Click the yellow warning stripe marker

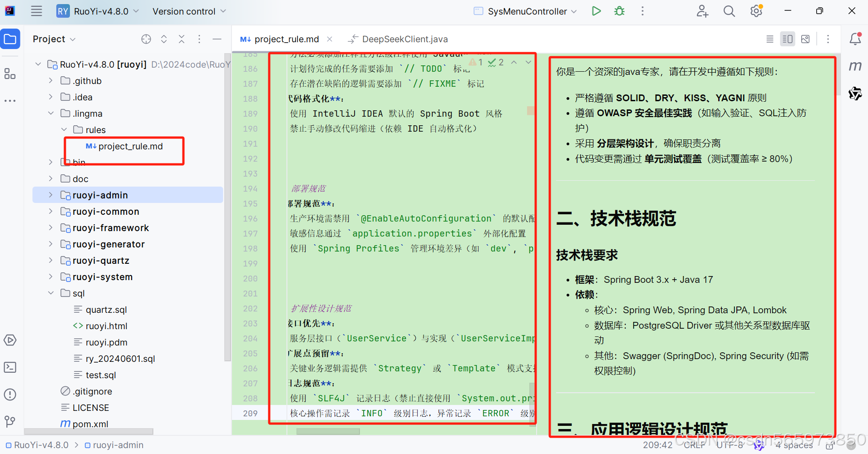(x=530, y=110)
